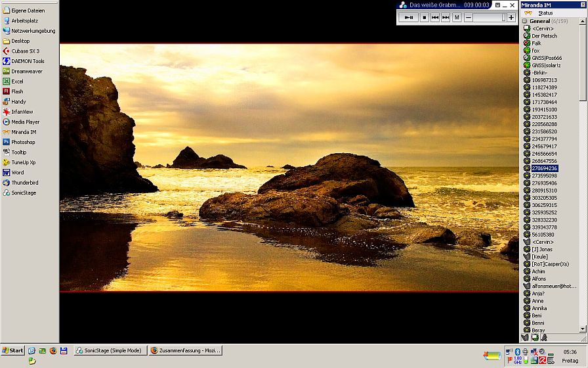Toggle mute with the M button

457,18
